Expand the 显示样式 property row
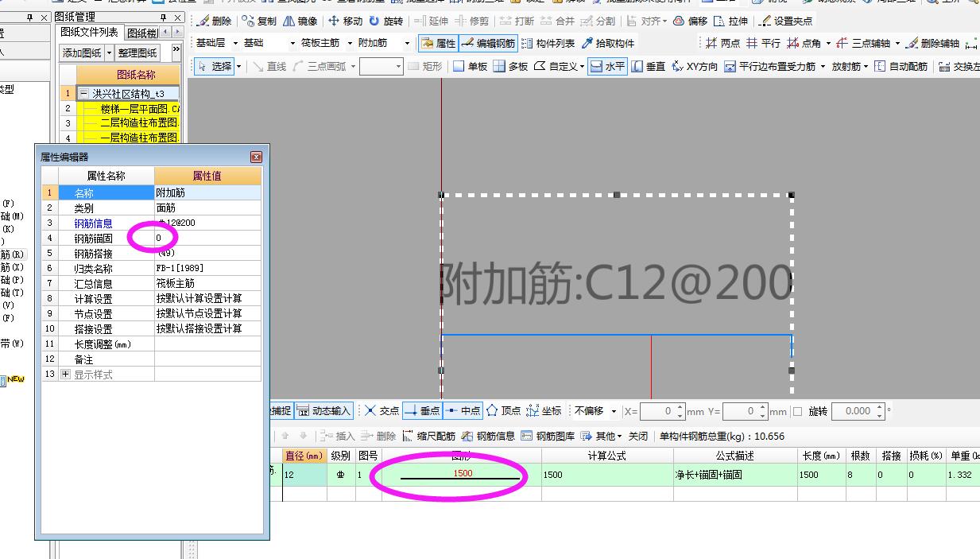This screenshot has width=980, height=559. pos(65,375)
